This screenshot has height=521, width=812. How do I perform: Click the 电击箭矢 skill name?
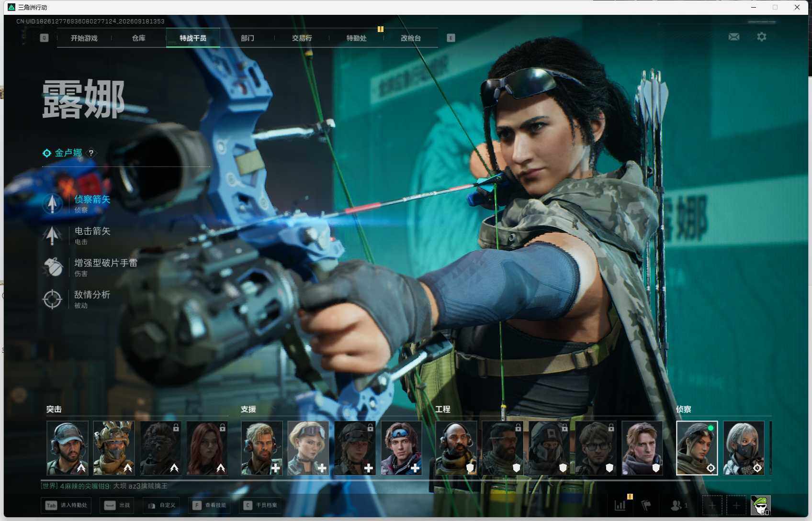(x=92, y=231)
